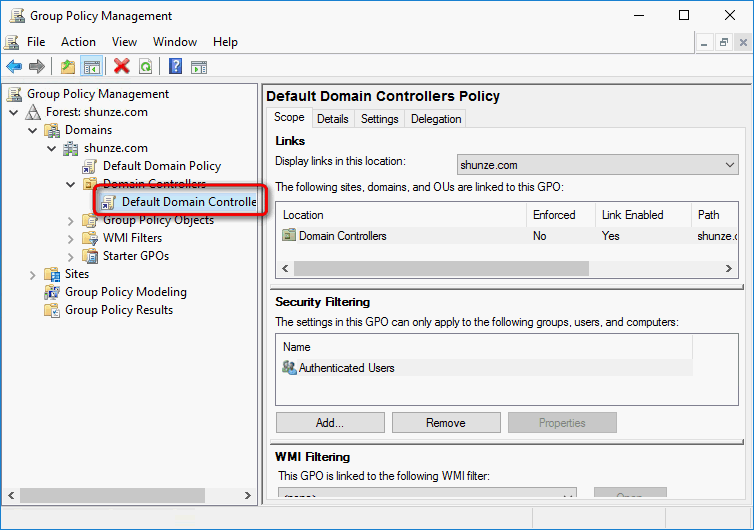Go back with the blue Back arrow
Image resolution: width=754 pixels, height=530 pixels.
point(14,66)
